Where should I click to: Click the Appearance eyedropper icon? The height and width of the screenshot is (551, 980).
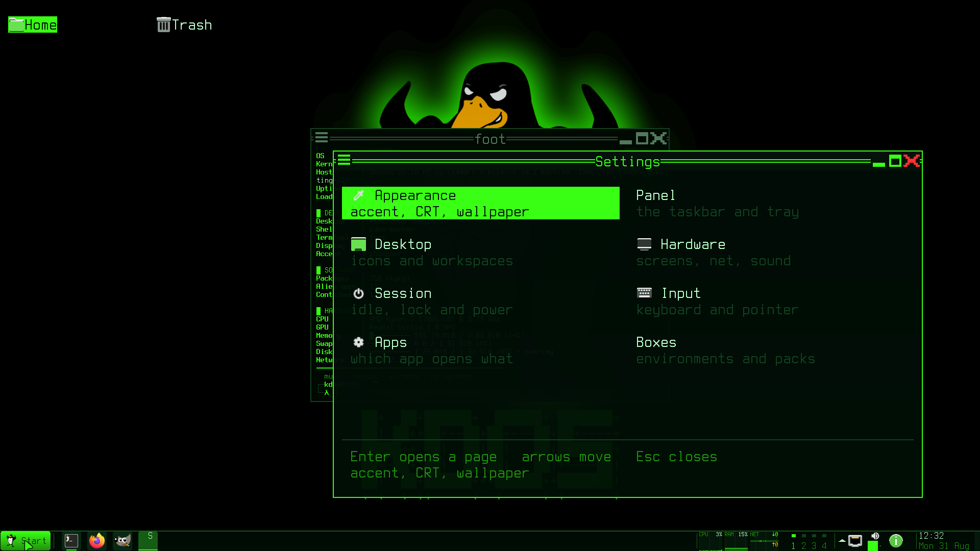[359, 195]
